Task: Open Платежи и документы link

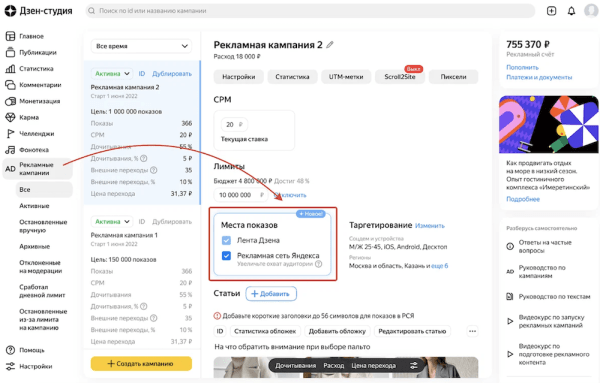Action: point(539,77)
